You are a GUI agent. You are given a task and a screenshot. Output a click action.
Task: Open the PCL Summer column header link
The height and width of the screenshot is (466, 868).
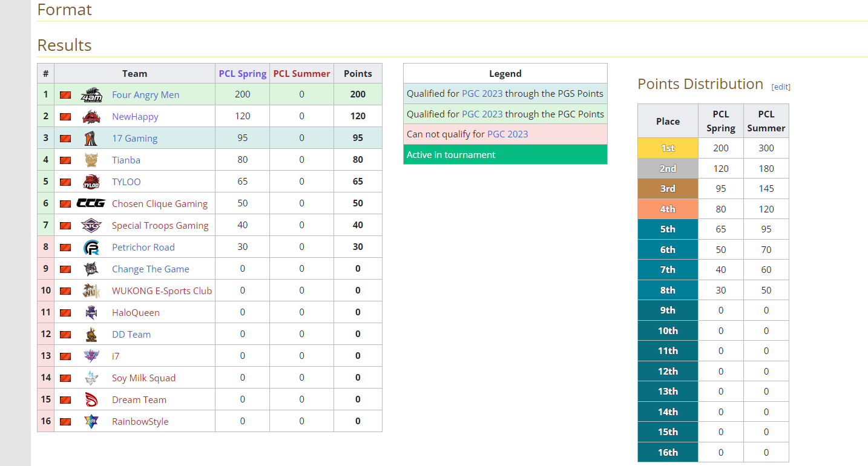pos(301,74)
